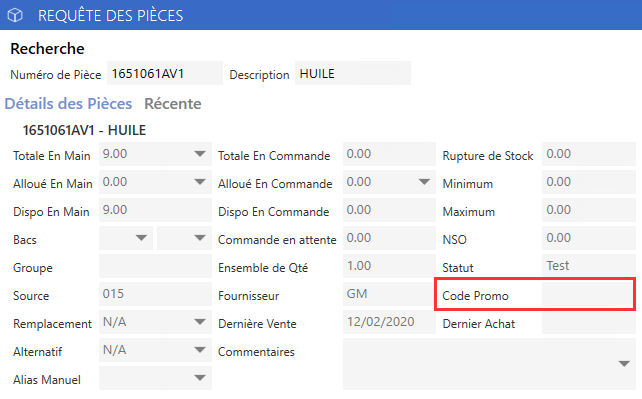
Task: Open the first Bacs dropdown
Action: [x=141, y=238]
